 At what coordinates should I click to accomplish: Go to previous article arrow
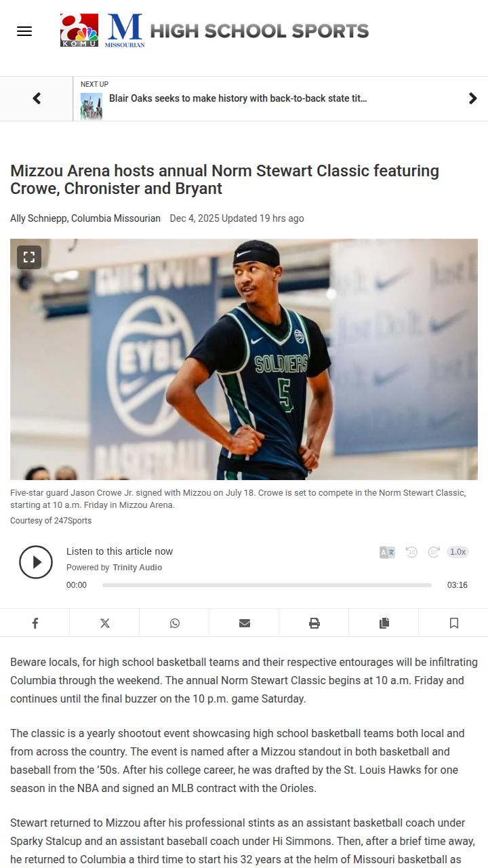(37, 98)
